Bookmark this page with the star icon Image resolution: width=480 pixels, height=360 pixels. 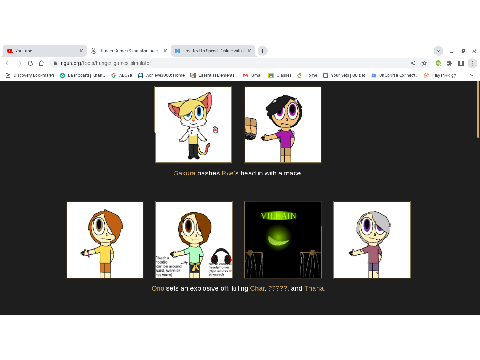(x=424, y=63)
